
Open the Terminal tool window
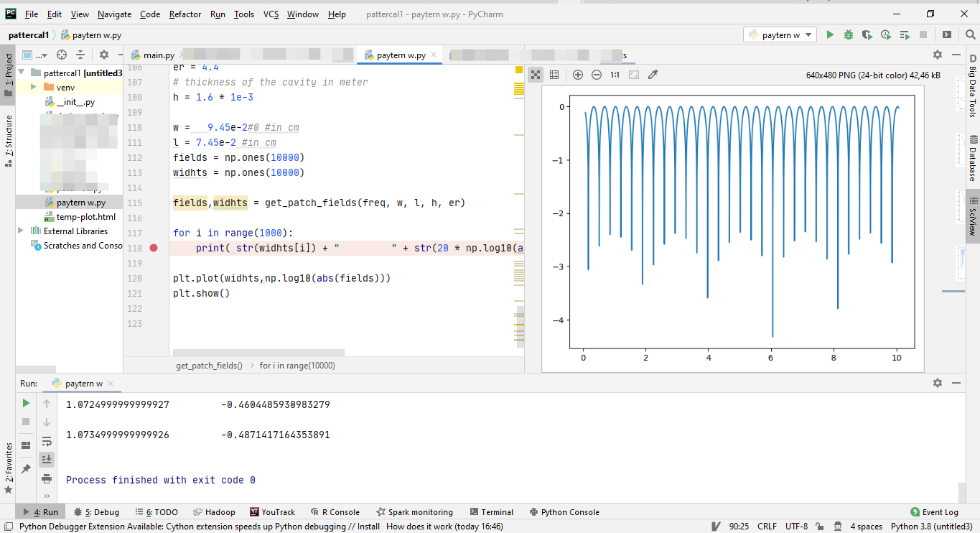(492, 512)
